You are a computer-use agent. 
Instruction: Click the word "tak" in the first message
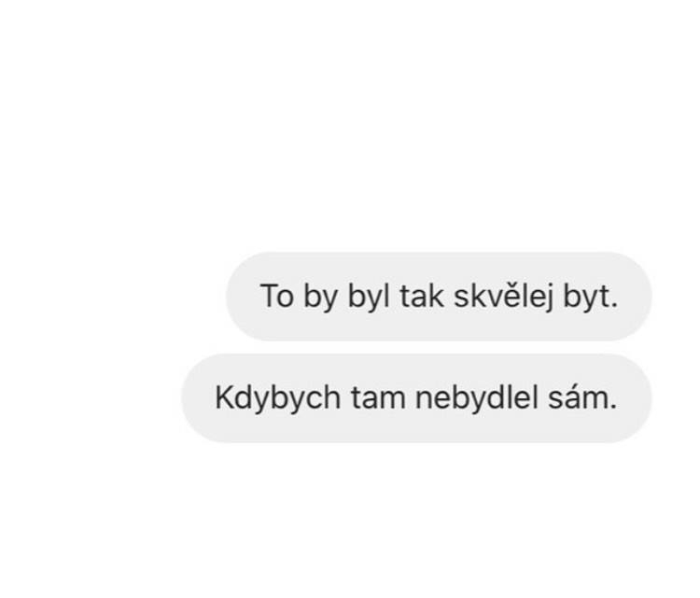pos(422,297)
